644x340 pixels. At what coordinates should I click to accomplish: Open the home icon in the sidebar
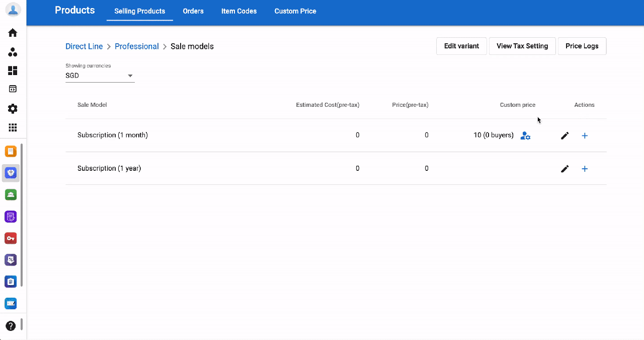[13, 33]
